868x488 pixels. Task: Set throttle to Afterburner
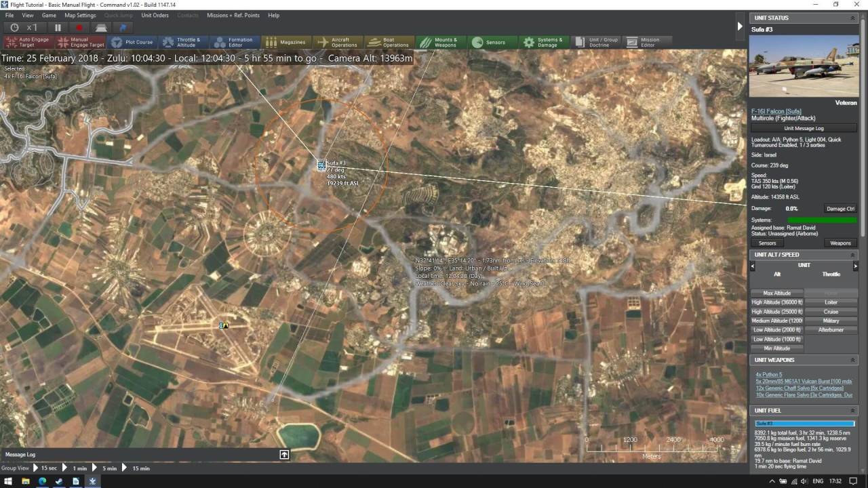pyautogui.click(x=831, y=330)
